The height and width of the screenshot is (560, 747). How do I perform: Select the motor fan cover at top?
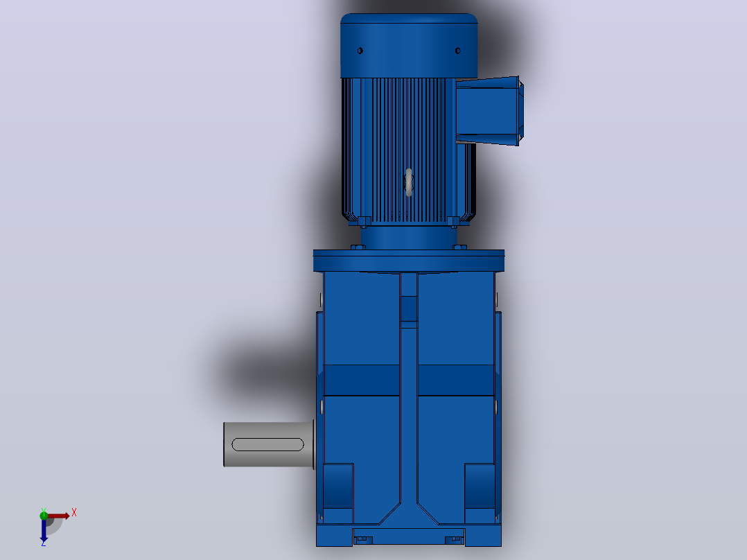409,46
